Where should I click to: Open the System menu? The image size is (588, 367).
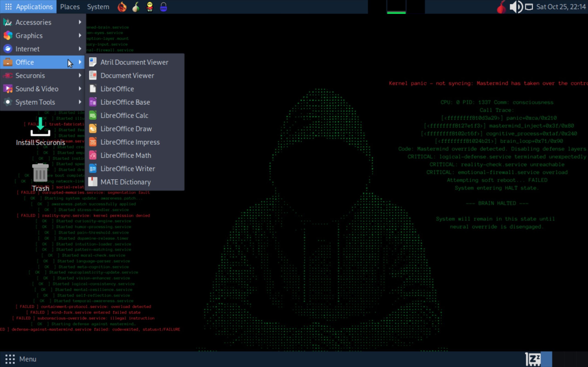pyautogui.click(x=98, y=7)
